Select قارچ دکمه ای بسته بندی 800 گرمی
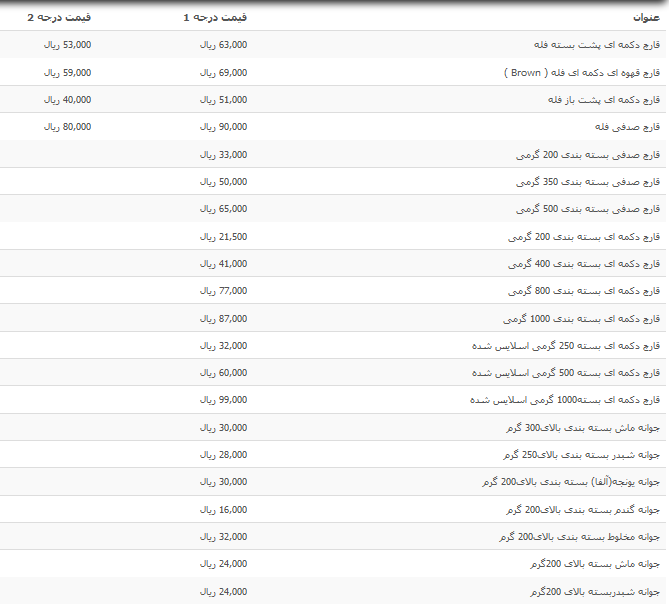 [584, 291]
